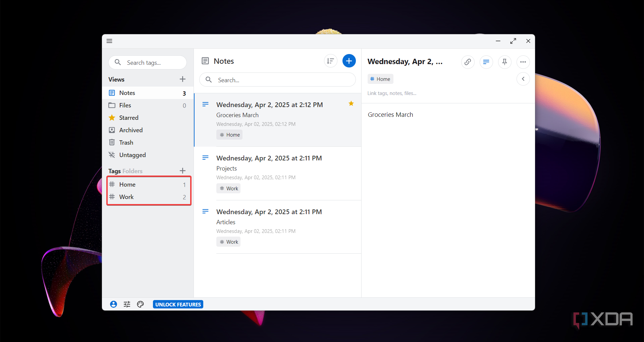This screenshot has width=644, height=342.
Task: Add a new view with plus icon
Action: click(x=182, y=79)
